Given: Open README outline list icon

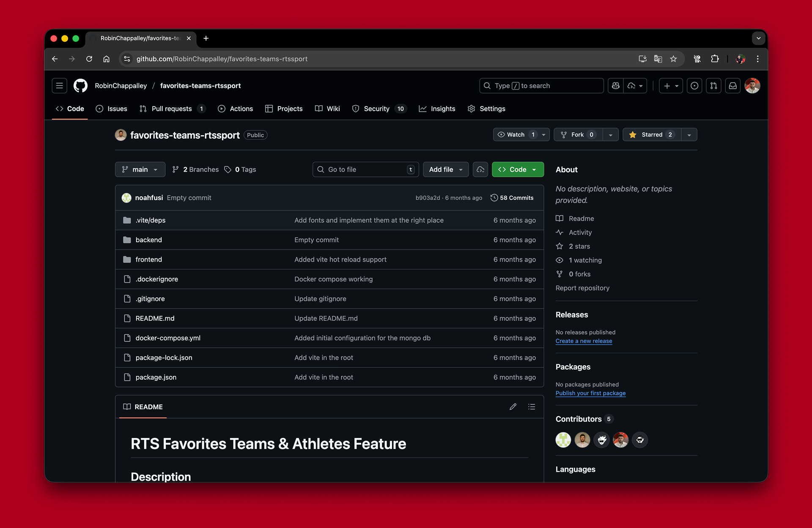Looking at the screenshot, I should [532, 407].
